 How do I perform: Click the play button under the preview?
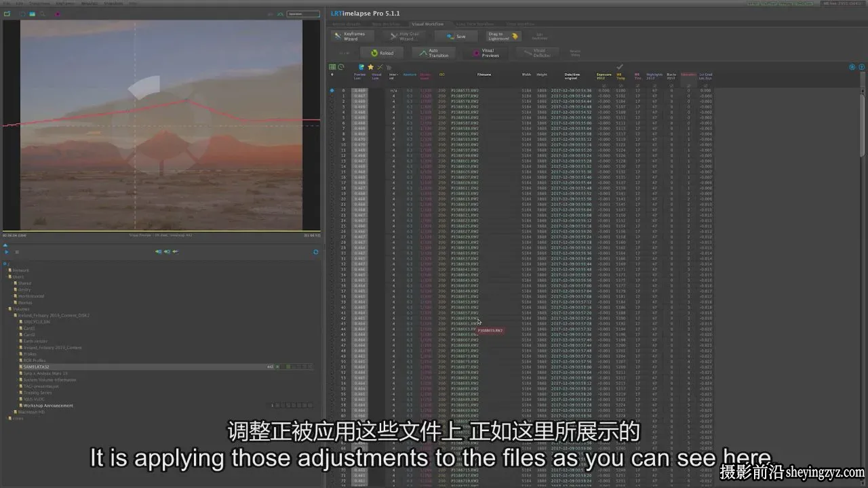click(x=7, y=251)
